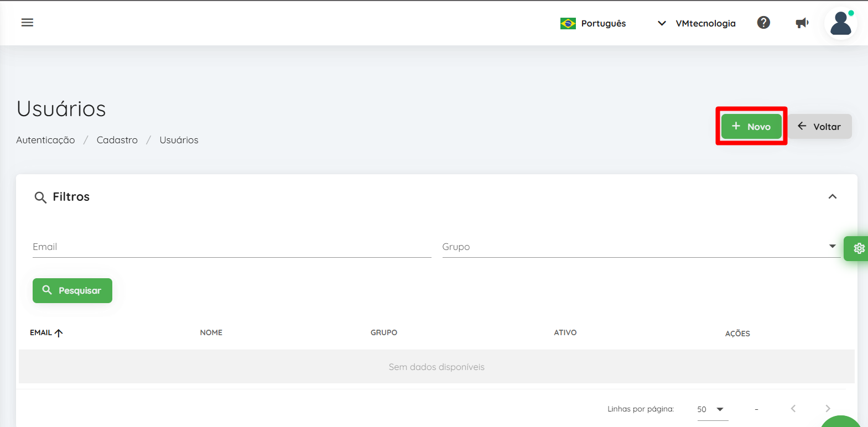This screenshot has width=868, height=427.
Task: Go to the previous results page arrow
Action: point(793,409)
